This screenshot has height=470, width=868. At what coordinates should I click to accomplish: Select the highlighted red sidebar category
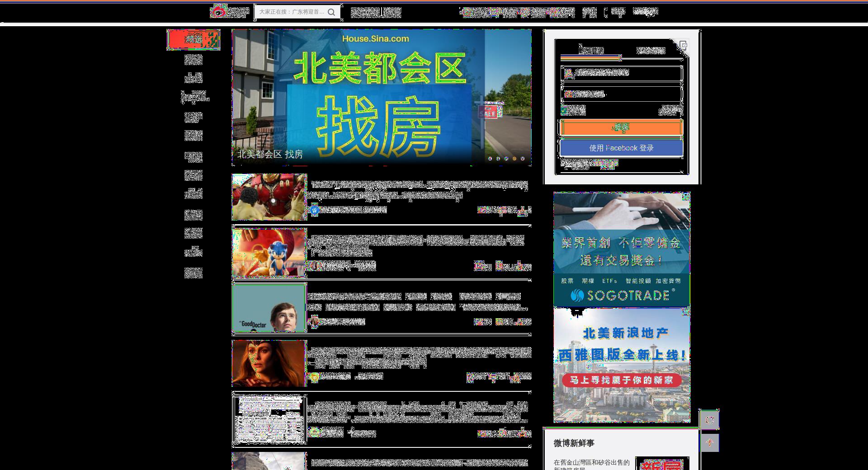tap(193, 39)
